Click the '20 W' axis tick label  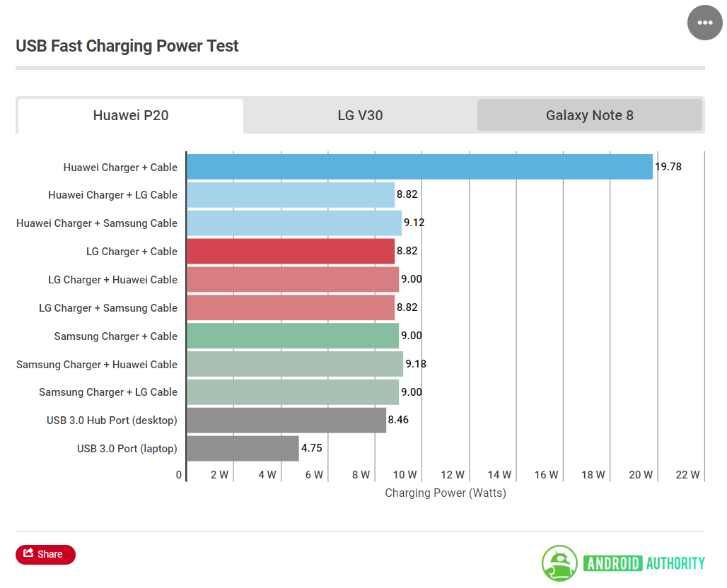[640, 475]
